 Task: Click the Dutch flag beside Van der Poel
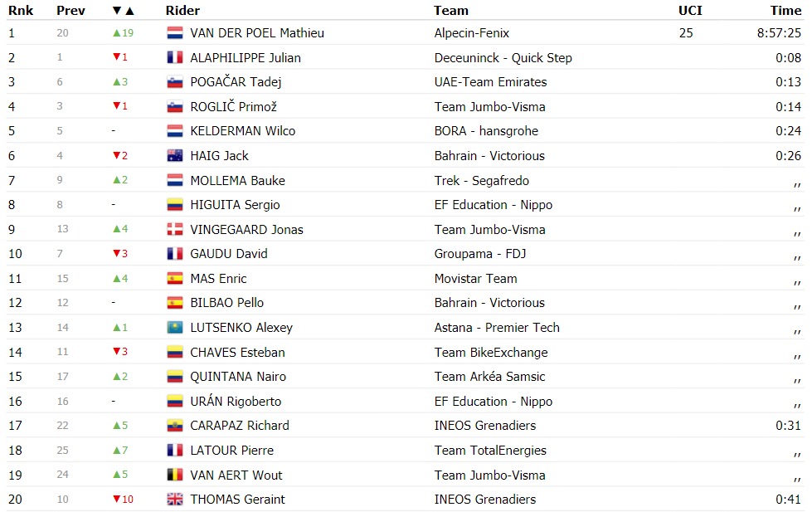coord(174,32)
